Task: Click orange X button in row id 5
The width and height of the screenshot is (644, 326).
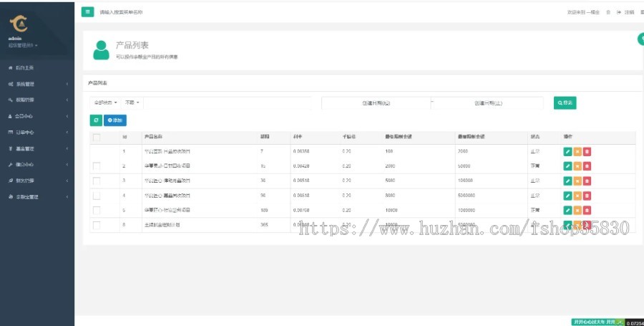Action: [x=577, y=210]
